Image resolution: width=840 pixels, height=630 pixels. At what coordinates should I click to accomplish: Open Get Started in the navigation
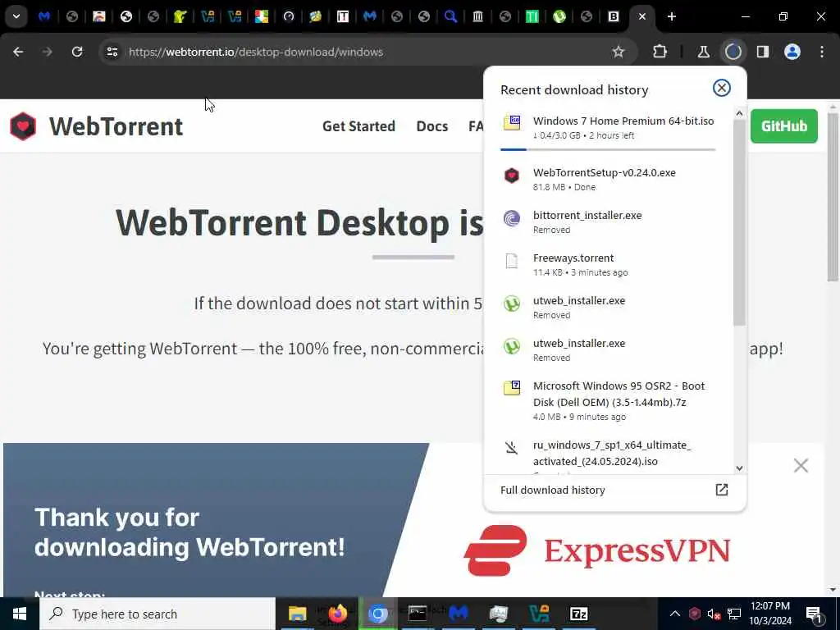358,126
